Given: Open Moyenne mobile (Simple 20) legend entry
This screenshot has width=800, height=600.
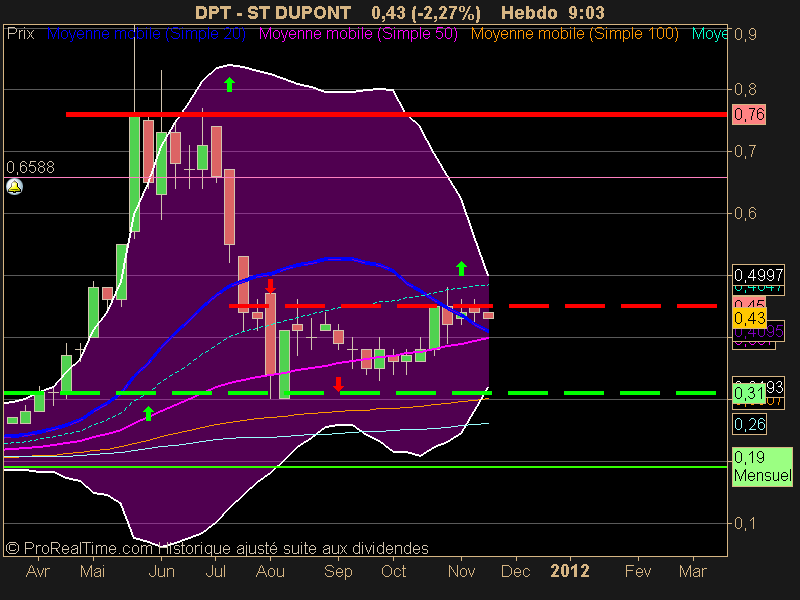Looking at the screenshot, I should (146, 34).
